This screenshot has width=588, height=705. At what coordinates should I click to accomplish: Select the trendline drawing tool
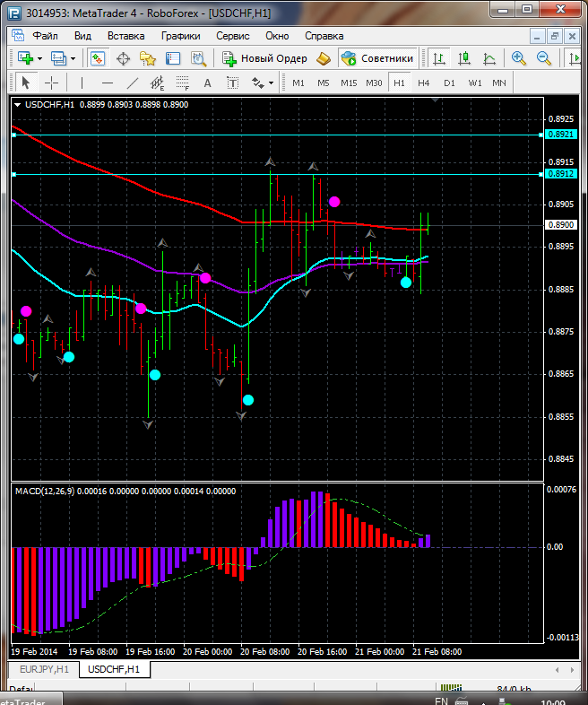pos(133,83)
